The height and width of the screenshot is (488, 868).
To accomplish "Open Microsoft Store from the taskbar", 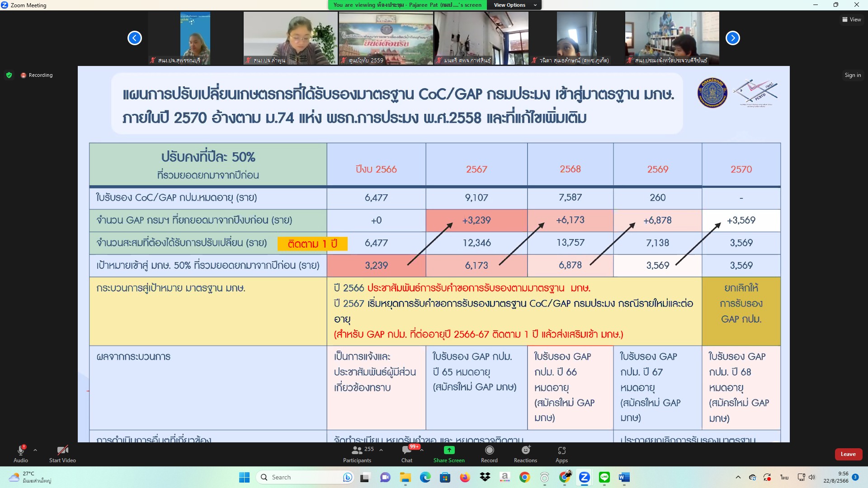I will [x=445, y=477].
